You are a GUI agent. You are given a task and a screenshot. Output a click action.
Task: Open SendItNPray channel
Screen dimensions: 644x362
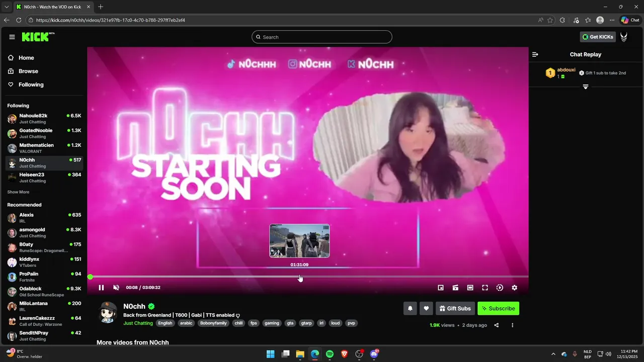point(44,335)
